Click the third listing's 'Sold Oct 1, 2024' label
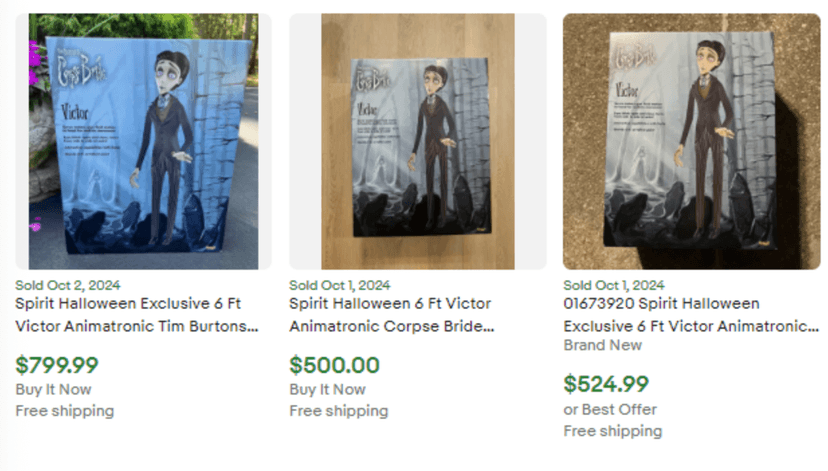 614,285
